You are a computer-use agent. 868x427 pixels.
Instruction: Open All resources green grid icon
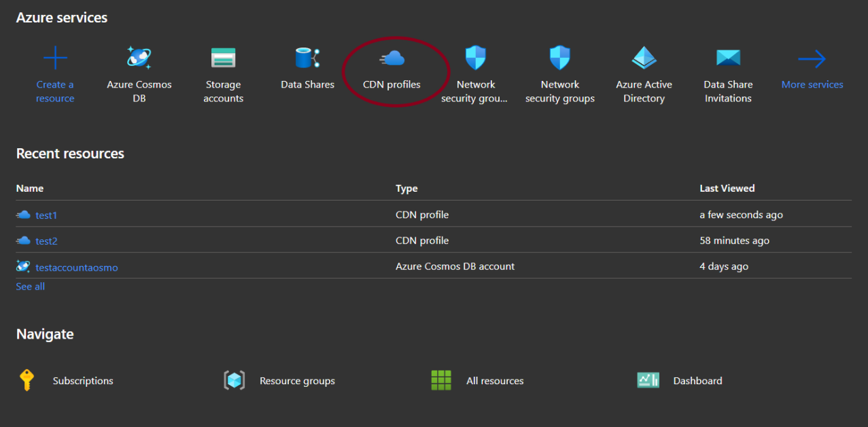tap(441, 380)
